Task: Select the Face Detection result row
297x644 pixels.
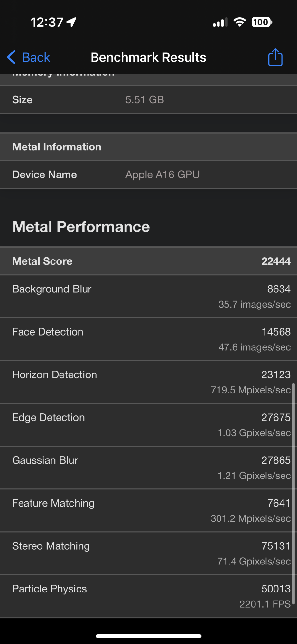Action: (x=148, y=339)
